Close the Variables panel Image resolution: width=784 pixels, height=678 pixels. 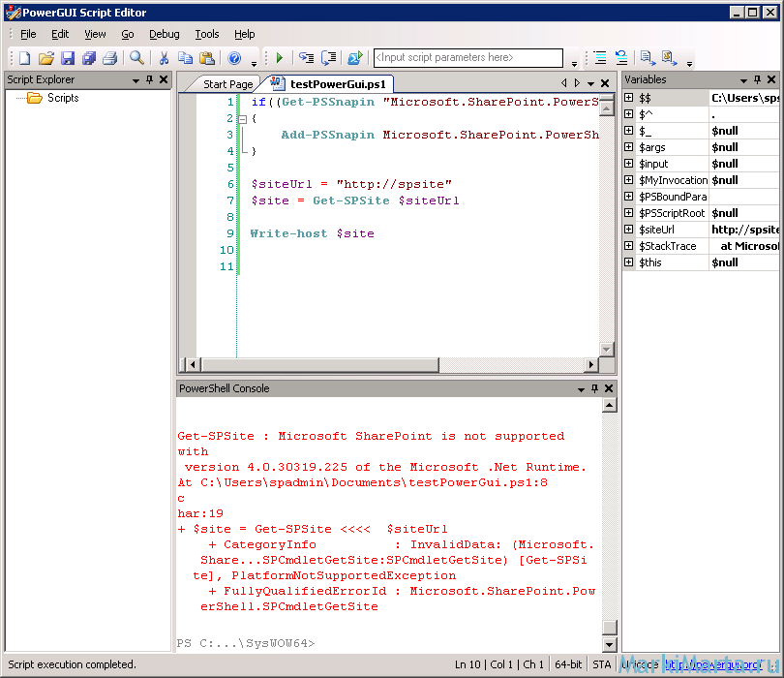pos(771,79)
